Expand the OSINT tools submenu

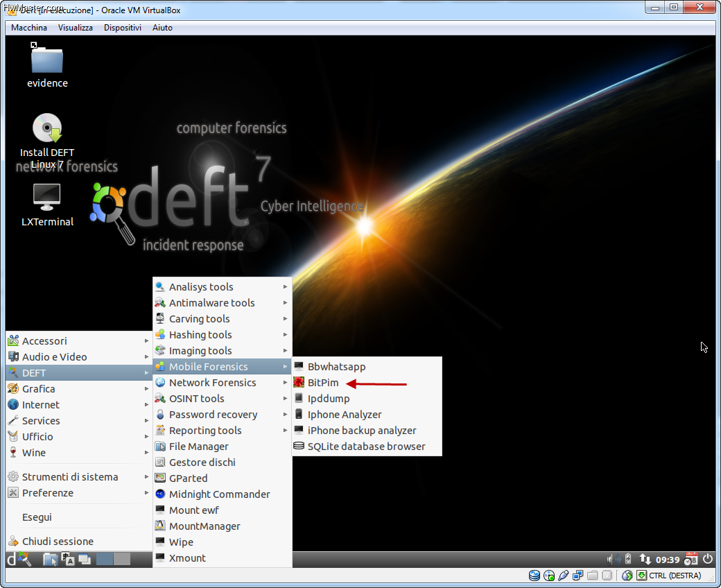coord(223,399)
